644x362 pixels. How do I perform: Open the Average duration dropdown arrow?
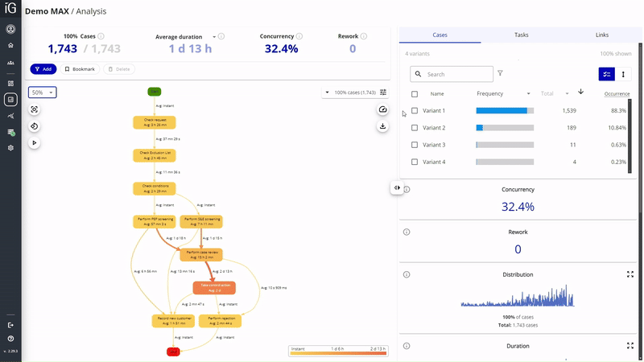(x=214, y=37)
